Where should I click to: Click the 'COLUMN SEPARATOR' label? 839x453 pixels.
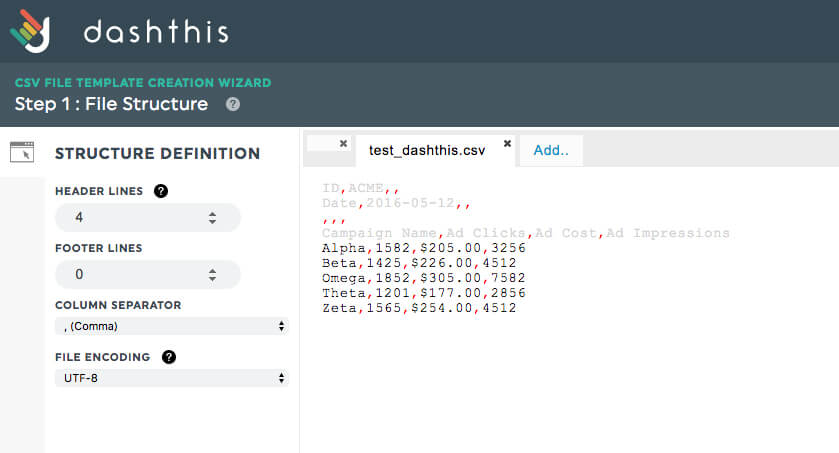[118, 305]
